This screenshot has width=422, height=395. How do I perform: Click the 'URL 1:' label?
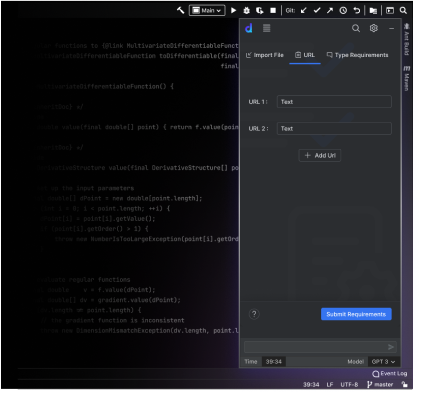pyautogui.click(x=258, y=102)
